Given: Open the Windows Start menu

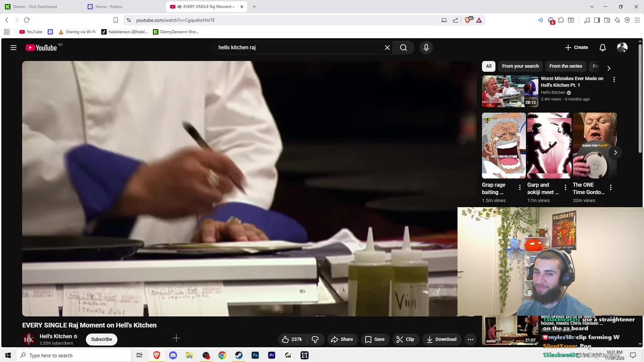Looking at the screenshot, I should [x=8, y=355].
